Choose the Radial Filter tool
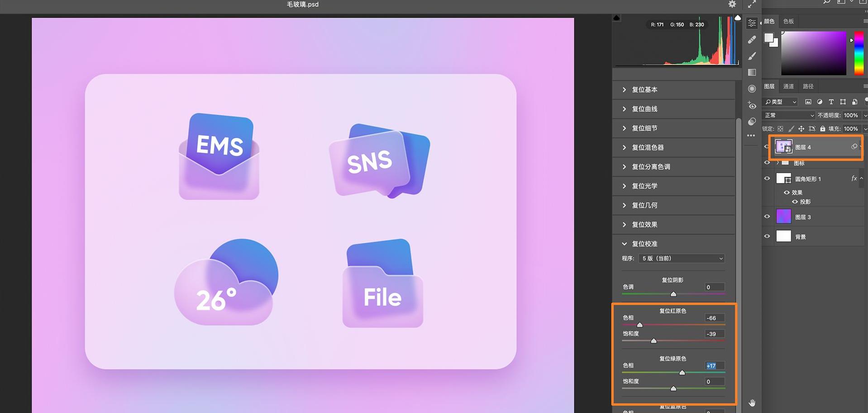Screen dimensions: 868x413 [752, 89]
